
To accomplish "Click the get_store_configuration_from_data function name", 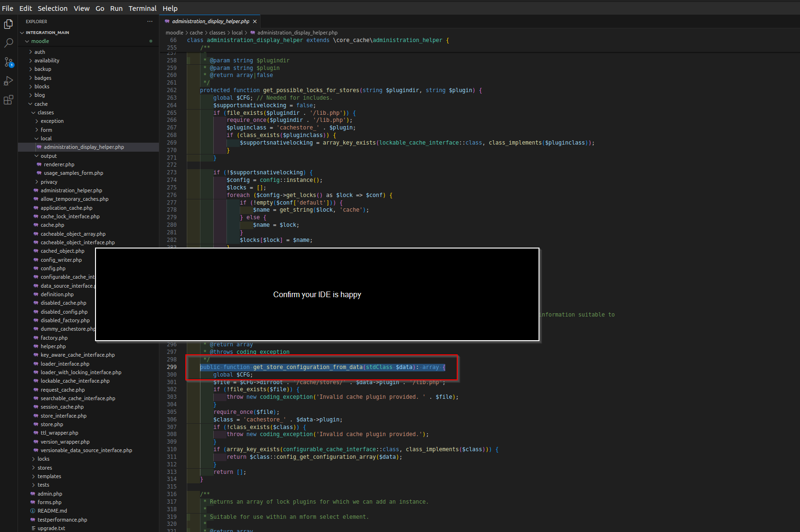I will pos(308,367).
